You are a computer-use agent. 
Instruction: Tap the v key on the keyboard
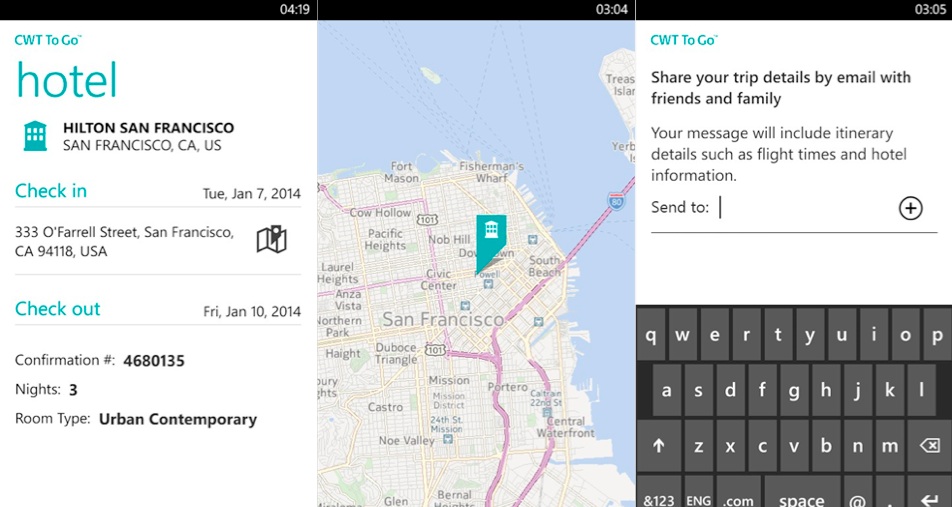794,446
